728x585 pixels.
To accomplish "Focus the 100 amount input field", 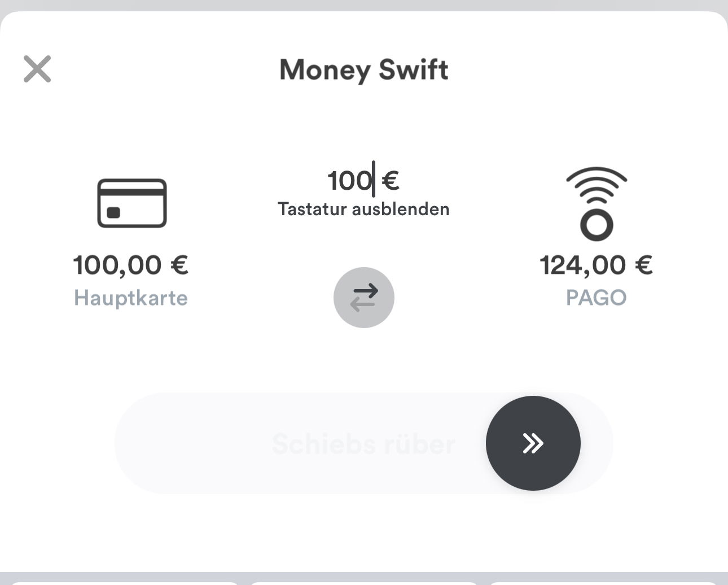I will 350,181.
